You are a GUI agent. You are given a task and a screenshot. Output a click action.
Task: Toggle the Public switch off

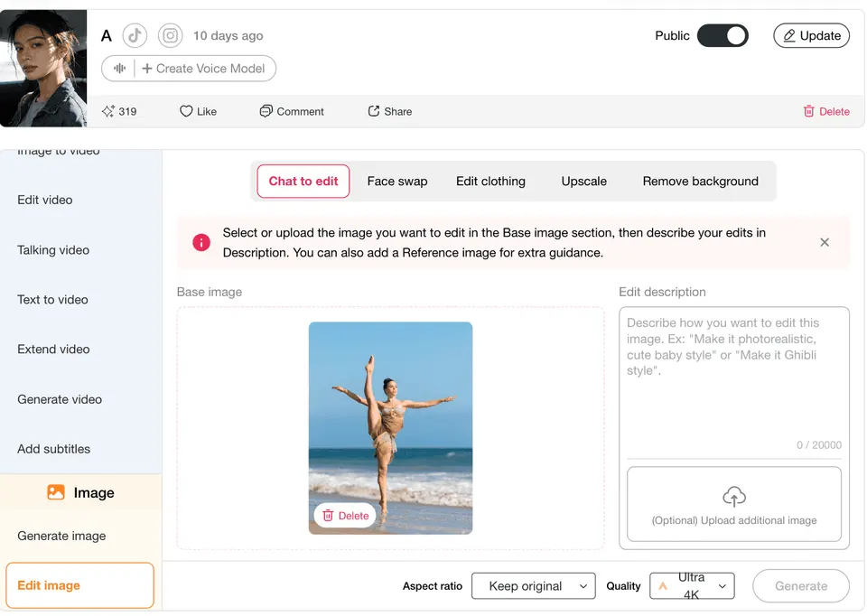point(722,36)
